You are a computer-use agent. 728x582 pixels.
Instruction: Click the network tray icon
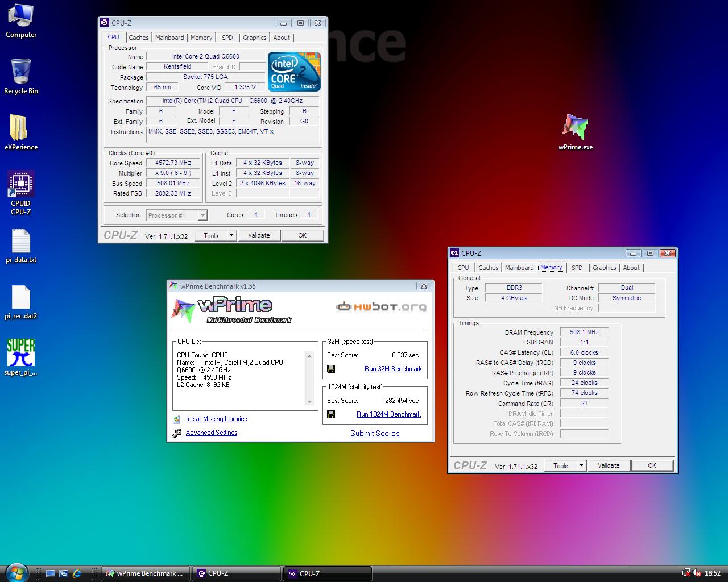pyautogui.click(x=686, y=573)
